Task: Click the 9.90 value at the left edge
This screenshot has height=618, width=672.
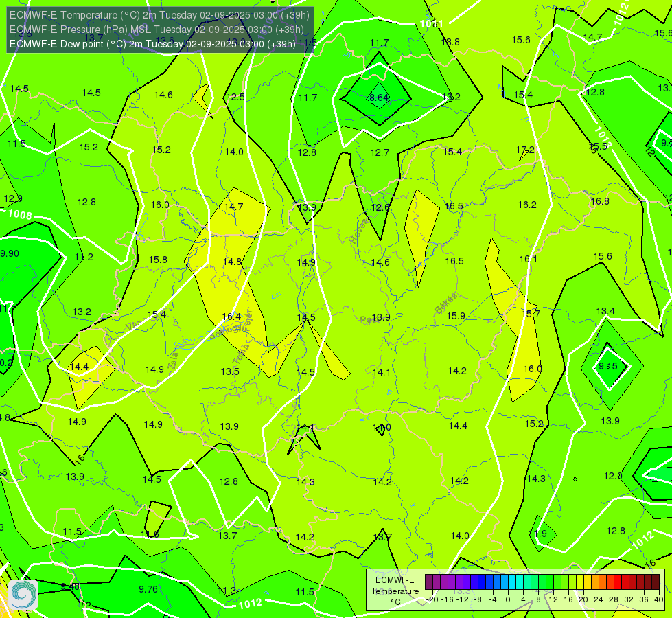Action: (x=10, y=253)
